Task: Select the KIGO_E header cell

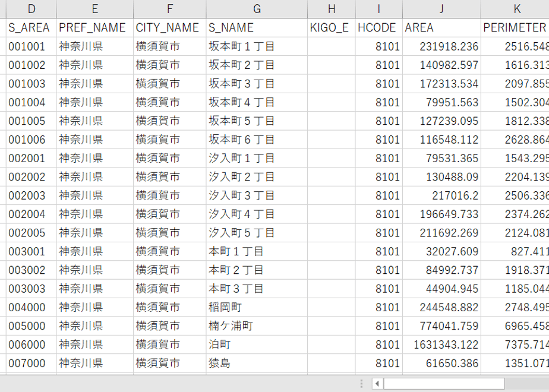Action: pyautogui.click(x=331, y=28)
